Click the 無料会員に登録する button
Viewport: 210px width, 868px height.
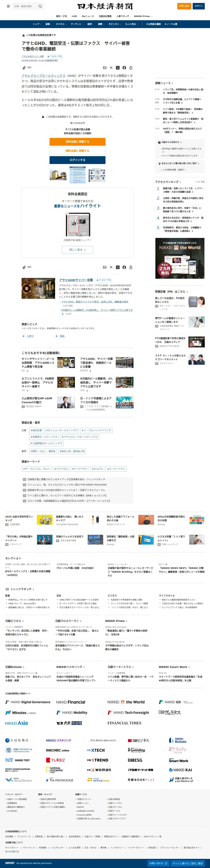click(77, 151)
